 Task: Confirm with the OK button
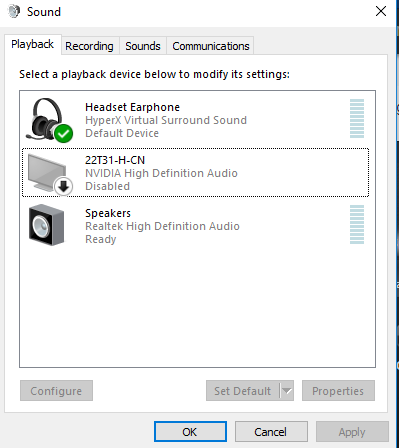click(x=190, y=432)
